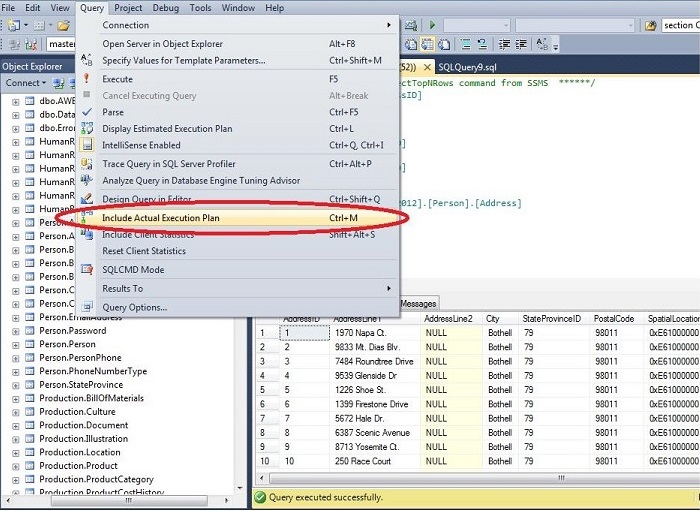Click the Find in Files toolbar icon
The image size is (700, 511).
pyautogui.click(x=650, y=25)
